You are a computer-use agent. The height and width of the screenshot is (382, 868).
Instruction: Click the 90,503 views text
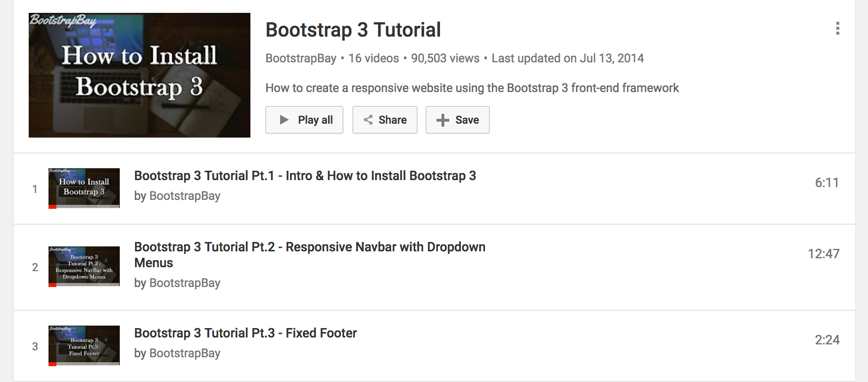[445, 58]
